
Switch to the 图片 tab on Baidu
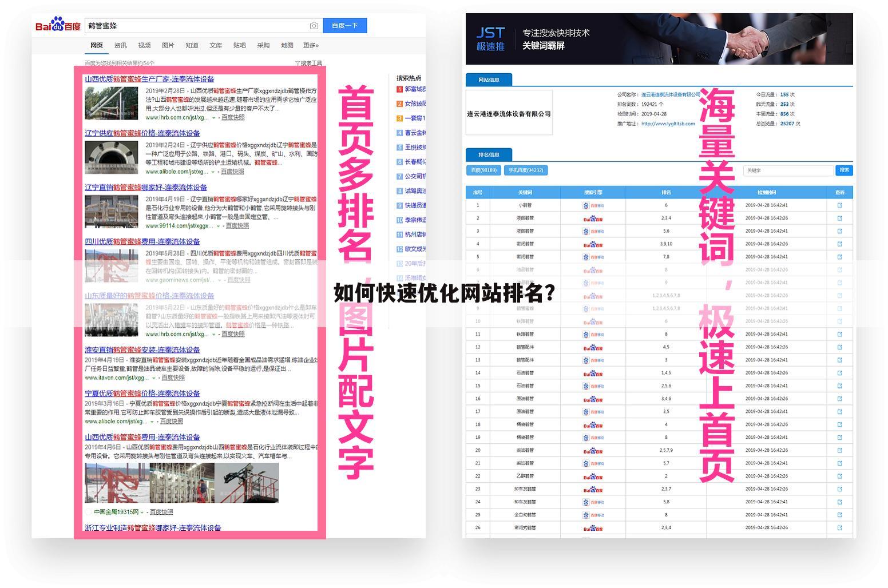tap(169, 45)
